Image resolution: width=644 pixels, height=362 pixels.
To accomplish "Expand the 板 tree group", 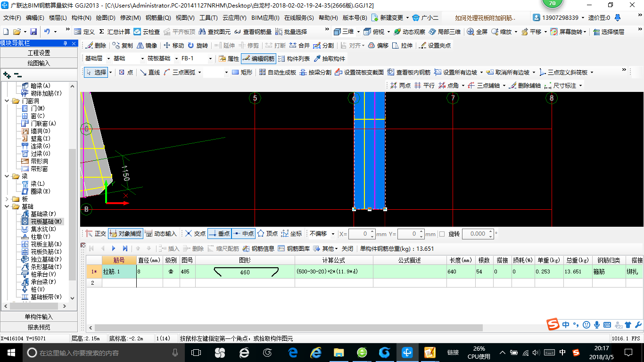I will click(8, 199).
